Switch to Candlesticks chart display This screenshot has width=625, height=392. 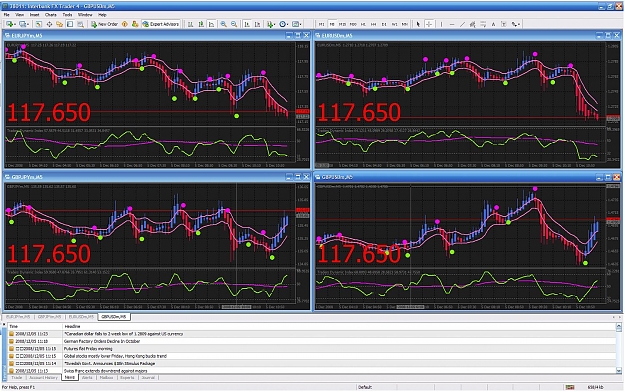(201, 24)
